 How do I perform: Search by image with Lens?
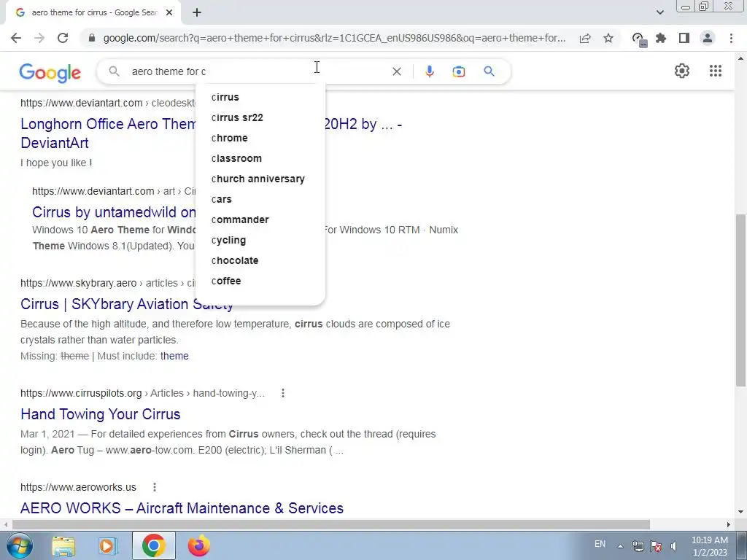tap(459, 71)
